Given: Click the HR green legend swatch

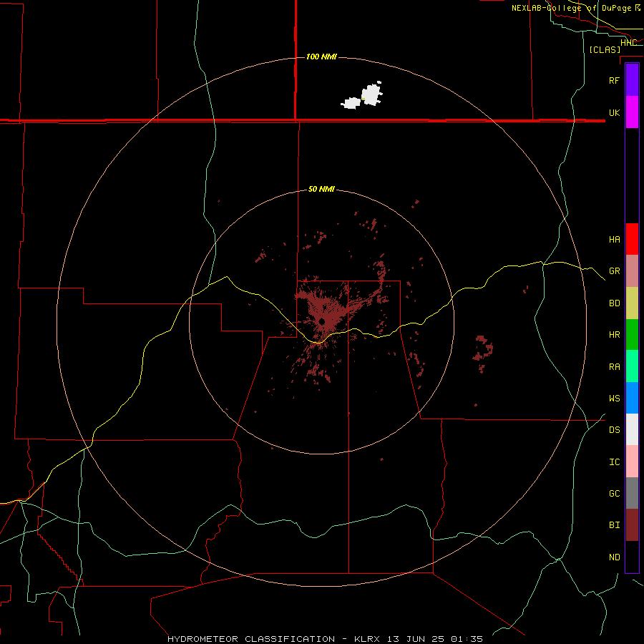Looking at the screenshot, I should coord(632,334).
